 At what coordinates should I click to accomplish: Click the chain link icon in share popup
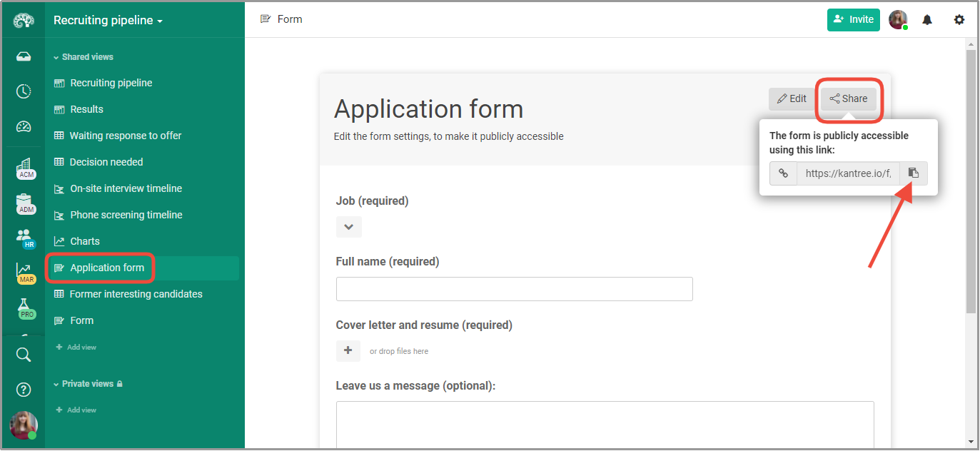783,173
